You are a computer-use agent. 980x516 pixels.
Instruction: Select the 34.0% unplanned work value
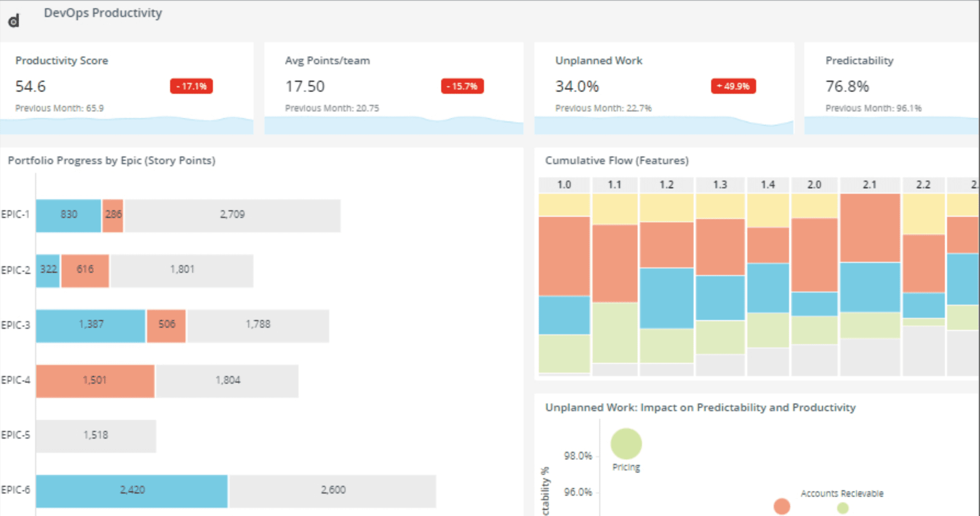tap(577, 86)
